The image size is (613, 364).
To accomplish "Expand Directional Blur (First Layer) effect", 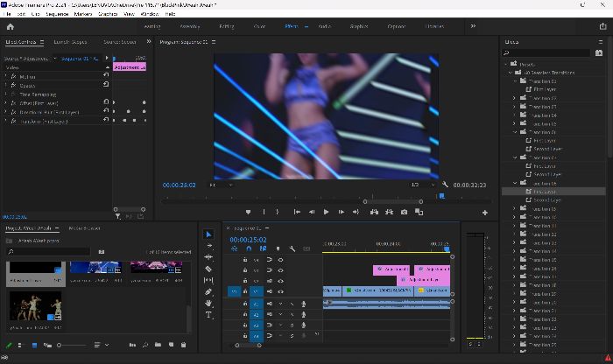I will click(5, 112).
